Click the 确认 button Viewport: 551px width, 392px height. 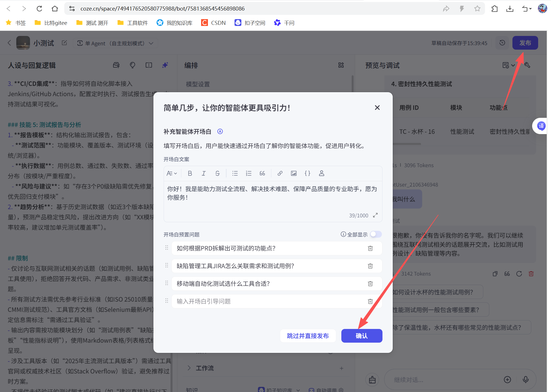362,336
